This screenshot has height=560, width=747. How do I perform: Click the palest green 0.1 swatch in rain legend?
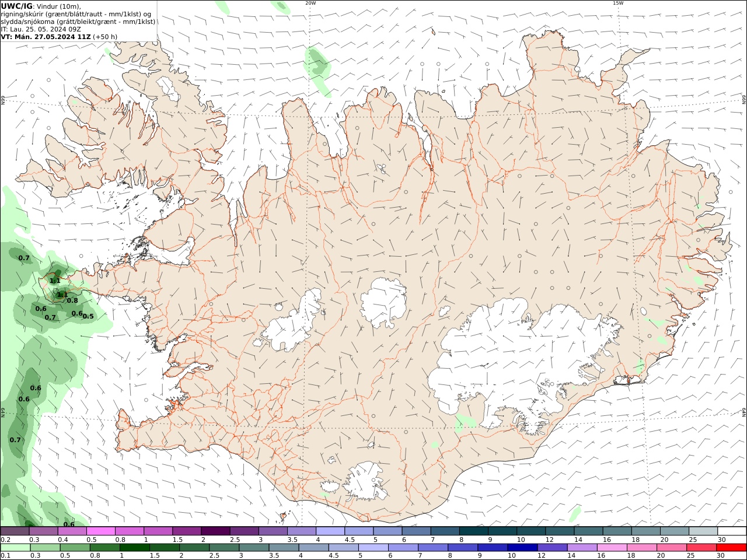tap(16, 548)
